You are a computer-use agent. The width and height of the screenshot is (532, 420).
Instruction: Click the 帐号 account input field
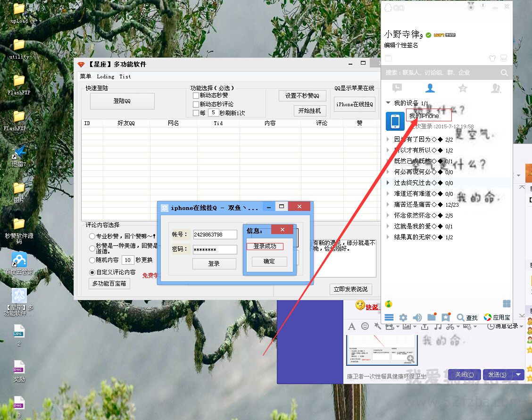pyautogui.click(x=215, y=234)
